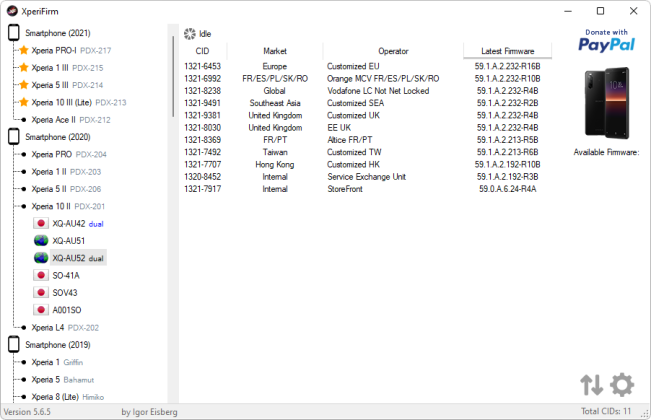Image resolution: width=651 pixels, height=420 pixels.
Task: Click the Japan flag icon for A001SO
Action: click(41, 310)
